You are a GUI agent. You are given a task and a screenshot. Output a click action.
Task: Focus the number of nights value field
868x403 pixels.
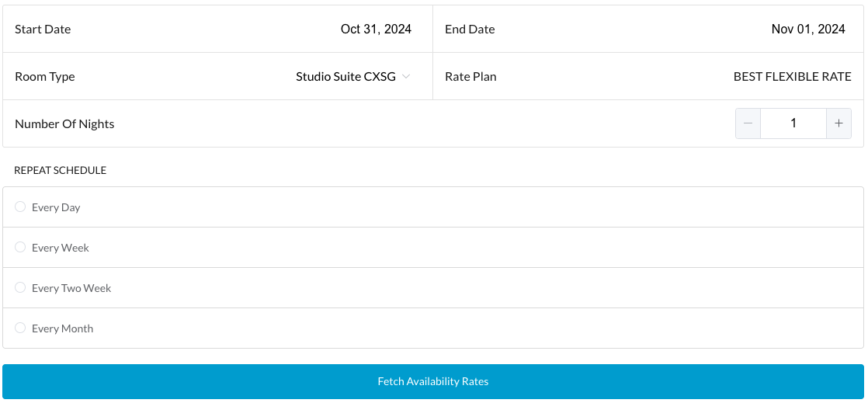(793, 123)
